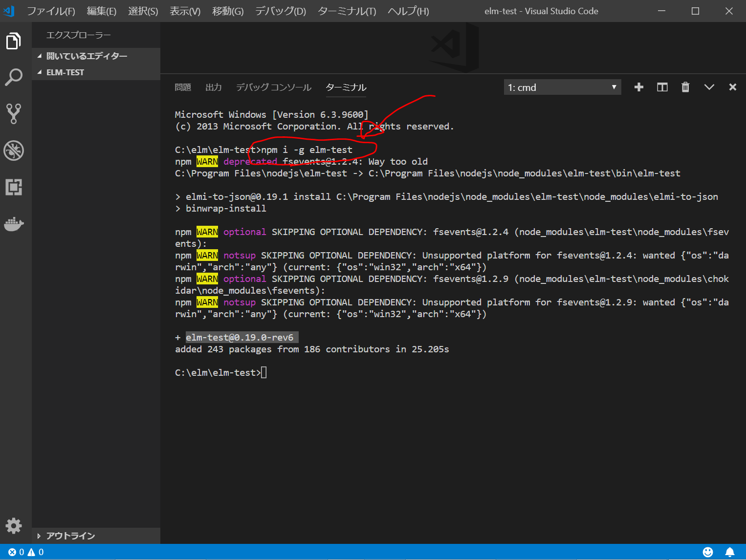The width and height of the screenshot is (746, 560).
Task: Open the Search view icon
Action: 14,77
